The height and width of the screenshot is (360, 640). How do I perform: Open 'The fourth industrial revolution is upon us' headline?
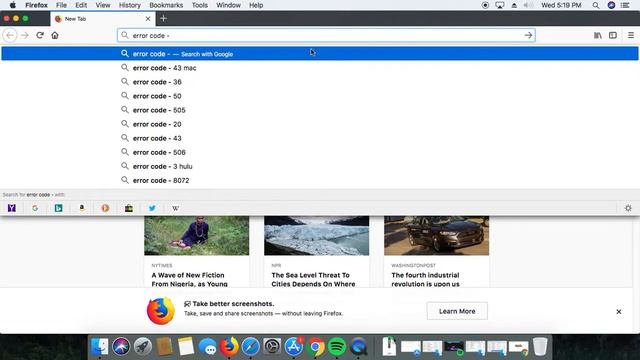click(425, 280)
